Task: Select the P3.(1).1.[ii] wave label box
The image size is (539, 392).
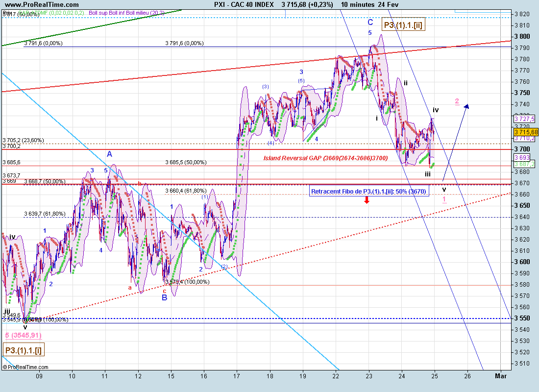Action: pyautogui.click(x=403, y=25)
